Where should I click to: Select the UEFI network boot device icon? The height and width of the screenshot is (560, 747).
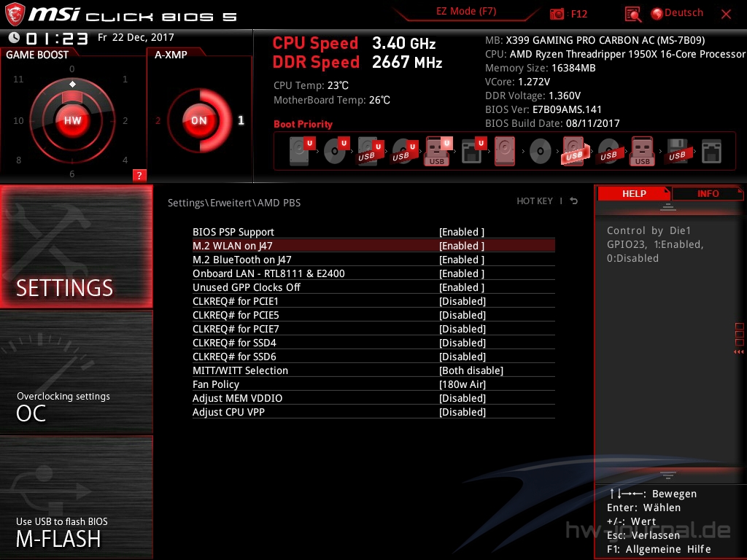[x=473, y=151]
